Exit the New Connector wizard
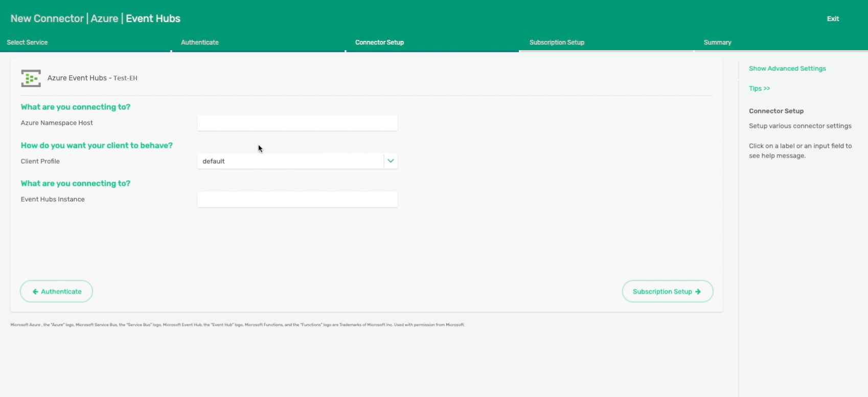The height and width of the screenshot is (397, 868). tap(833, 18)
